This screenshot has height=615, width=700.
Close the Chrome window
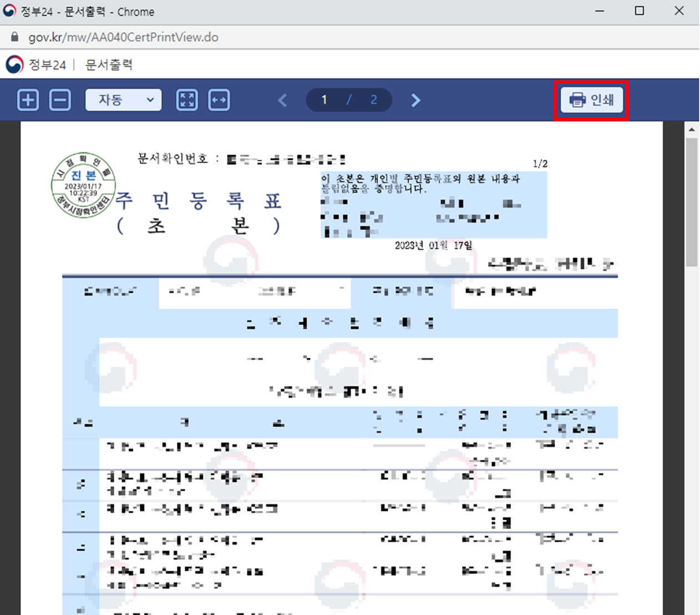(x=679, y=11)
